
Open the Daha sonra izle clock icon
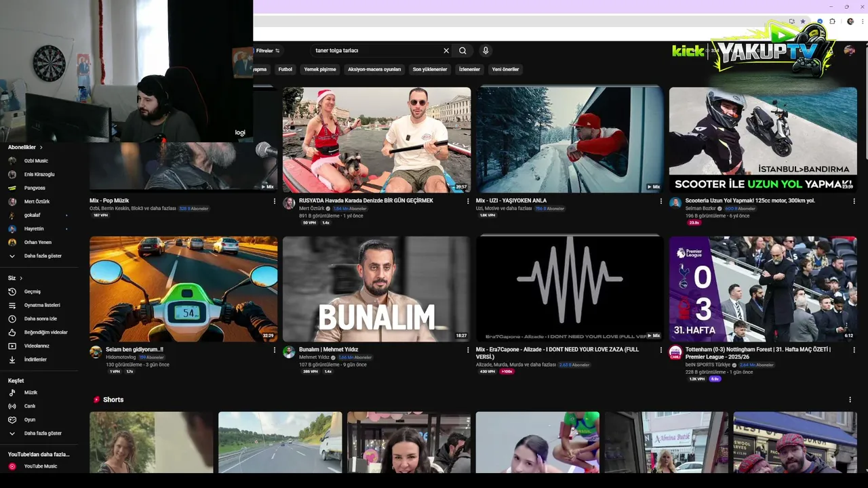click(12, 319)
